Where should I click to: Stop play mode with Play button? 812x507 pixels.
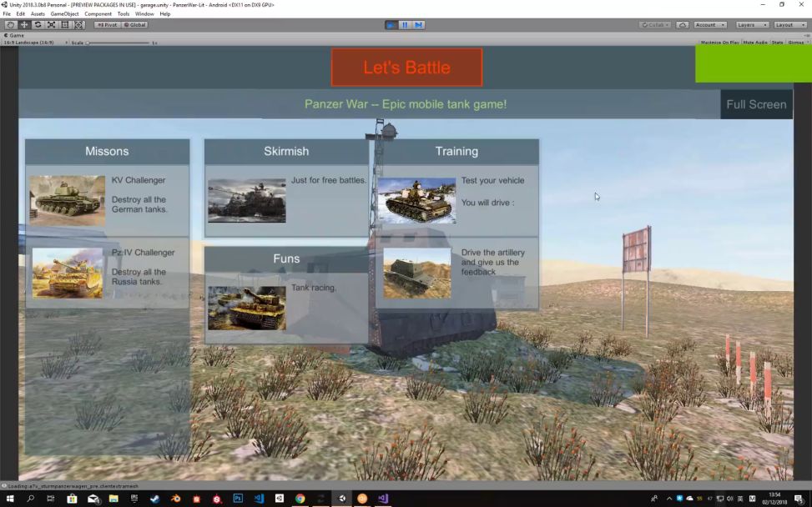[391, 25]
